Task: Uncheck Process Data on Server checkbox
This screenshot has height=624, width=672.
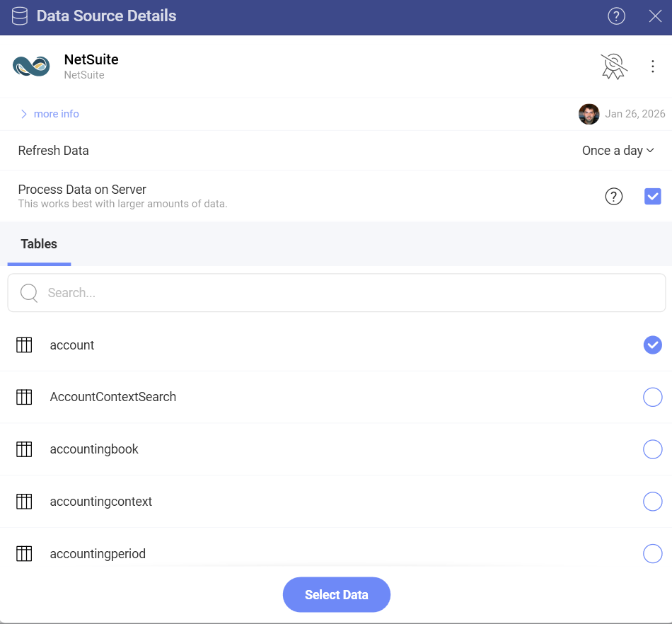Action: click(652, 197)
